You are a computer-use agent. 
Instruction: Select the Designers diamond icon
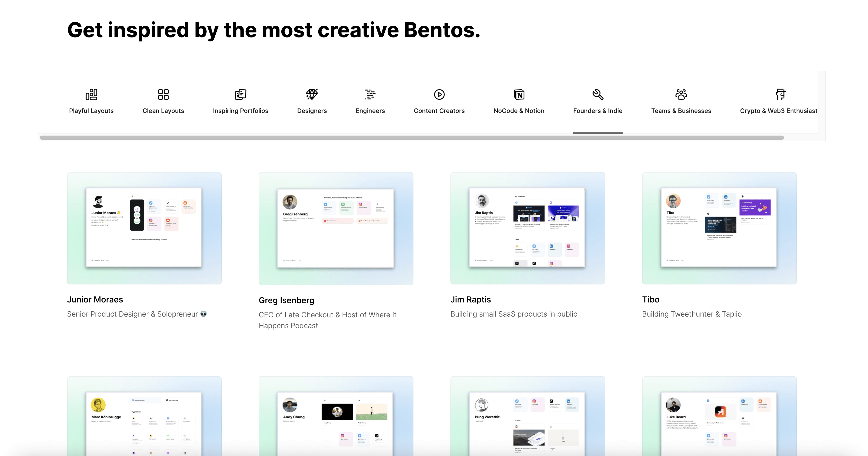[312, 95]
